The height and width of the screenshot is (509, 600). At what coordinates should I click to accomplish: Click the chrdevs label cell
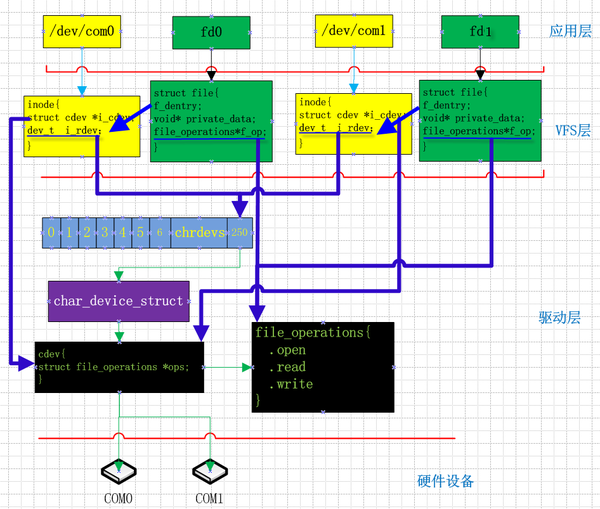click(199, 233)
